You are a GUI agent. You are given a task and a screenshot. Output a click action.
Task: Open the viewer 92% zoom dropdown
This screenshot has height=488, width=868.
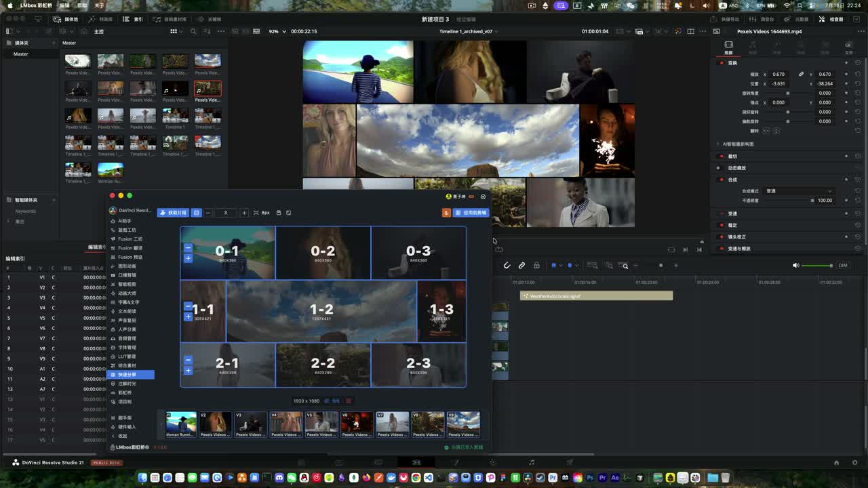click(x=276, y=31)
